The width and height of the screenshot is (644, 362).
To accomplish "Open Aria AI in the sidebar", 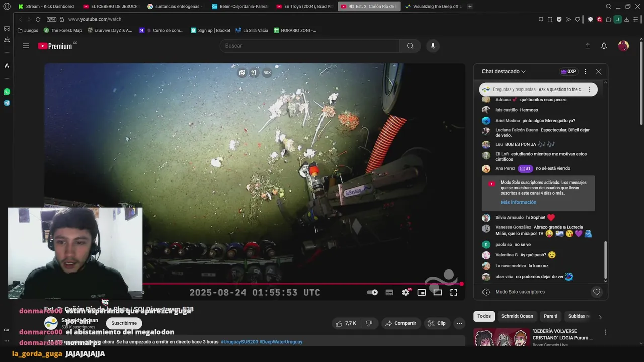I will [7, 65].
